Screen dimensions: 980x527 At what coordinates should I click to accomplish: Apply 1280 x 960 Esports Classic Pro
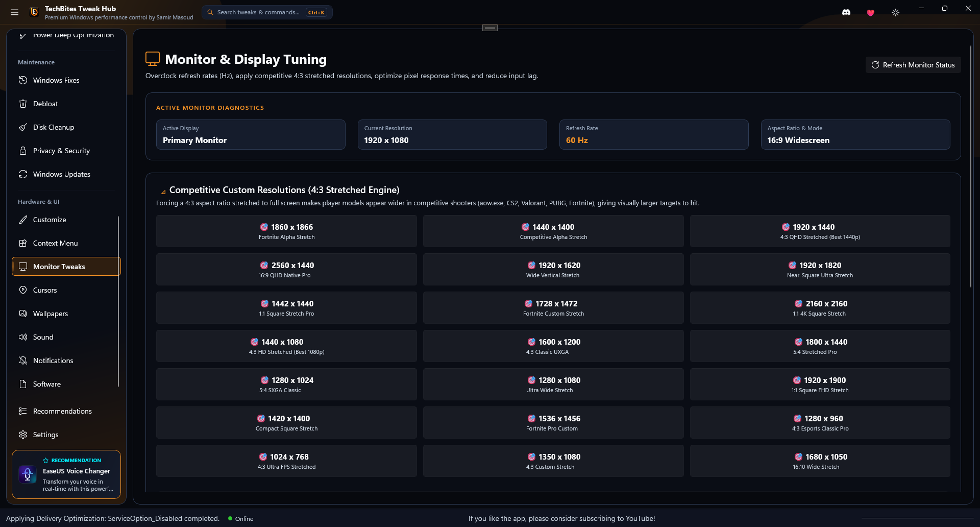coord(820,423)
